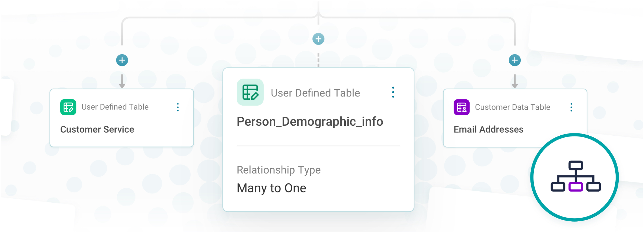Click the Customer Data Table label

[x=512, y=107]
